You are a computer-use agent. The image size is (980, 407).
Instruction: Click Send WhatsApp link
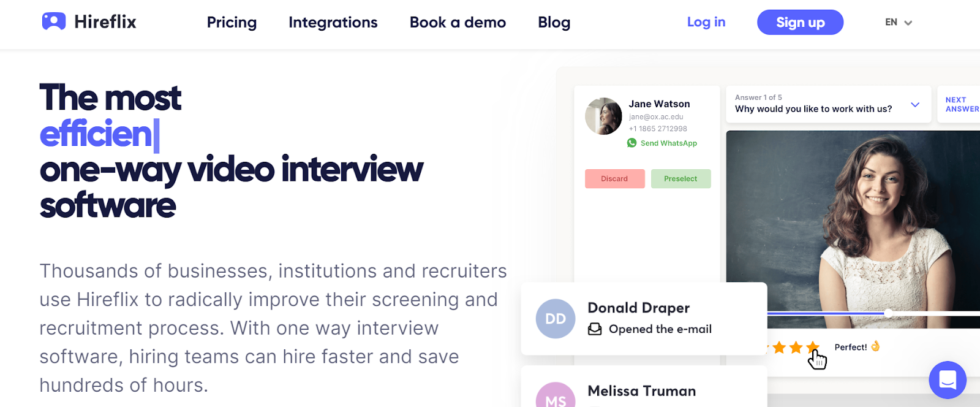[x=668, y=143]
